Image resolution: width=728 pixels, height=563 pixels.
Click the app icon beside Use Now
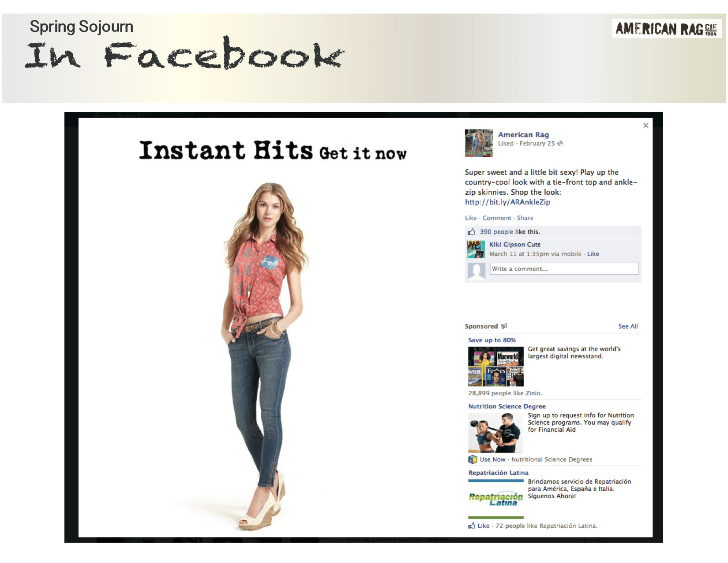coord(473,459)
